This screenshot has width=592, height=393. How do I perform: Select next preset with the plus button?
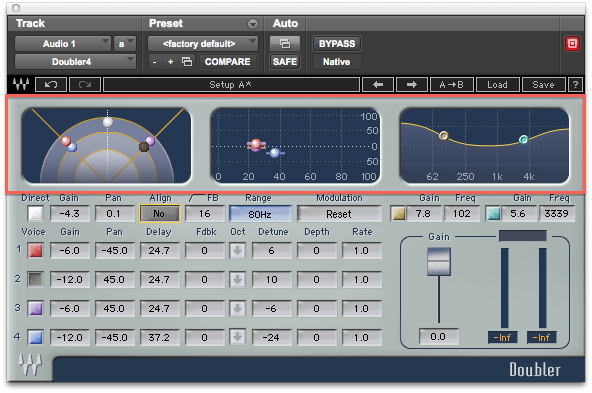(x=170, y=62)
